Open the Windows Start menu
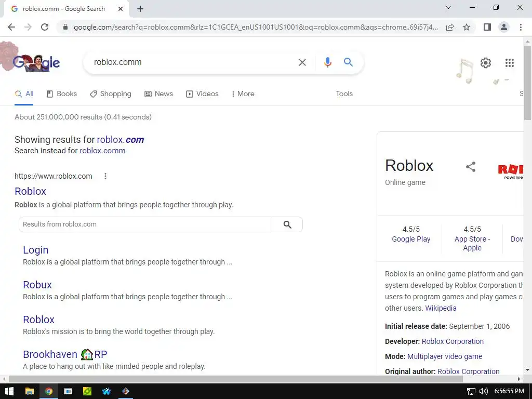Viewport: 532px width, 399px height. [9, 391]
